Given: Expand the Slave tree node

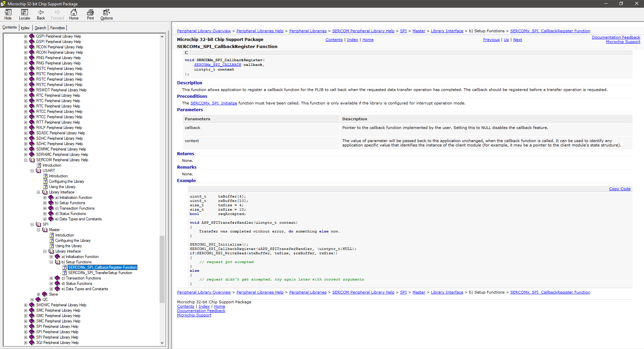Looking at the screenshot, I should (39, 294).
